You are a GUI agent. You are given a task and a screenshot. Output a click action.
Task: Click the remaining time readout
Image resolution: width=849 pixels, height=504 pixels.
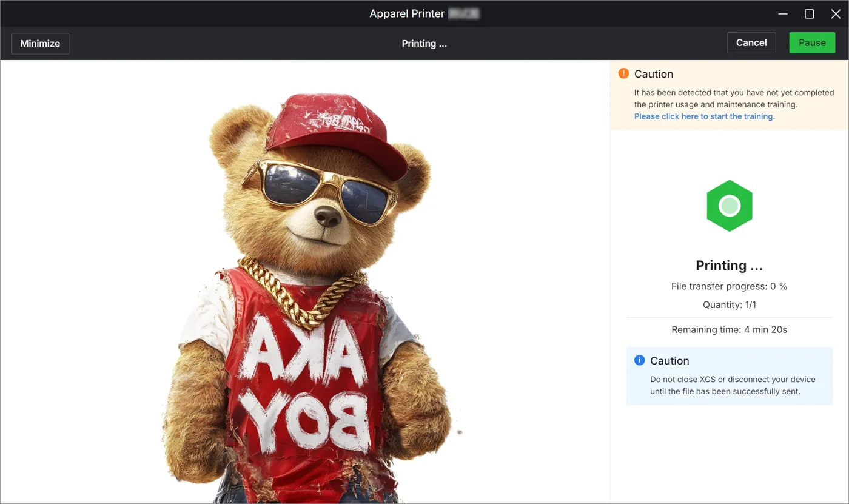tap(729, 330)
